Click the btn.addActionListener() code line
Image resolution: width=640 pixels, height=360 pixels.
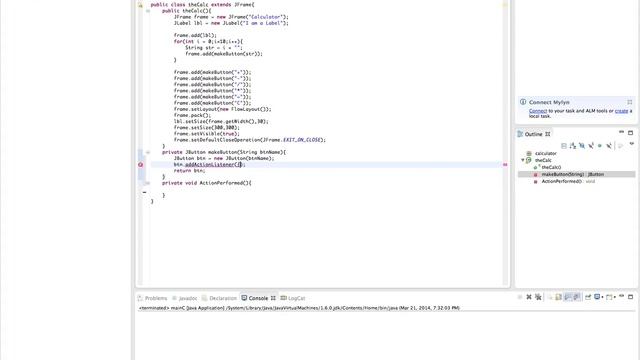pyautogui.click(x=209, y=164)
